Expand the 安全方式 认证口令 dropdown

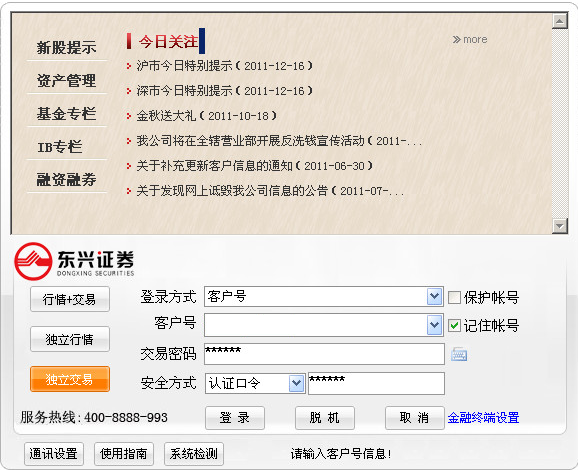click(x=296, y=383)
